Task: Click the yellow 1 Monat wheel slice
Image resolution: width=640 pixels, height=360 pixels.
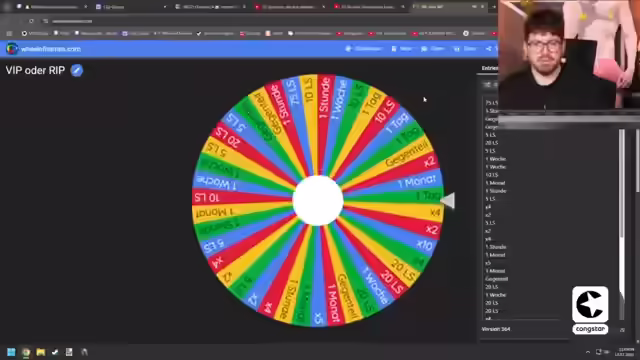Action: [215, 212]
